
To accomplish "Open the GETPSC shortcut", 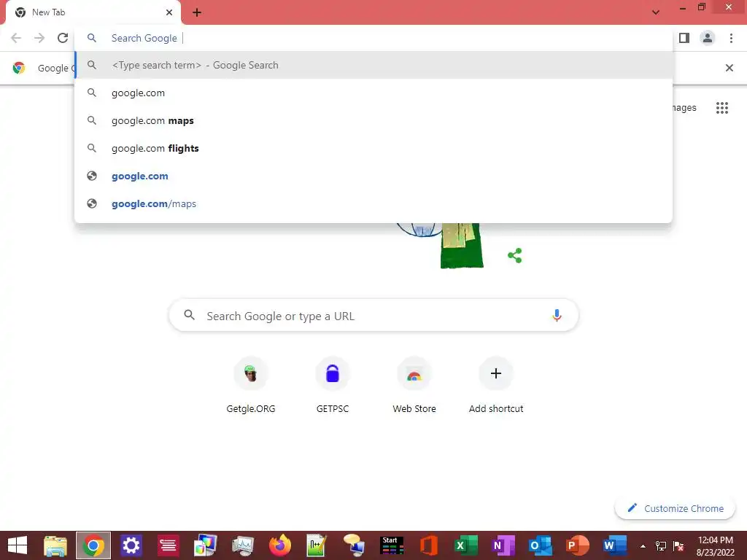I will pos(333,385).
